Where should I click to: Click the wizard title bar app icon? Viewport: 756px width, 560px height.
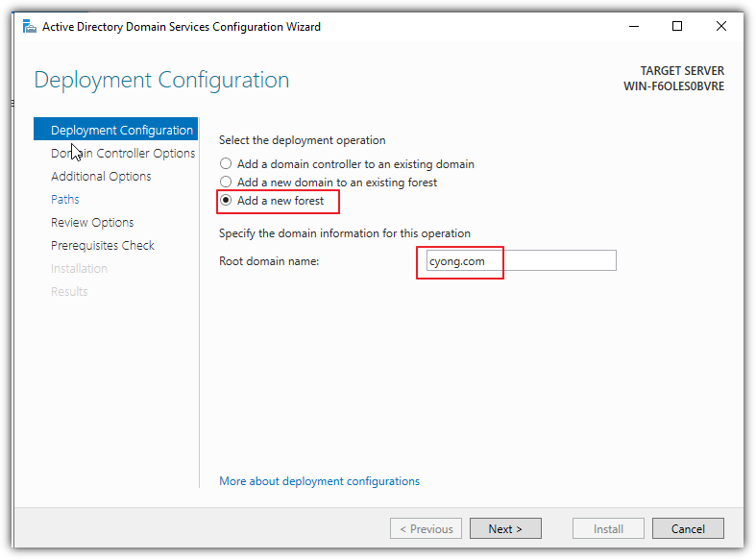tap(30, 27)
